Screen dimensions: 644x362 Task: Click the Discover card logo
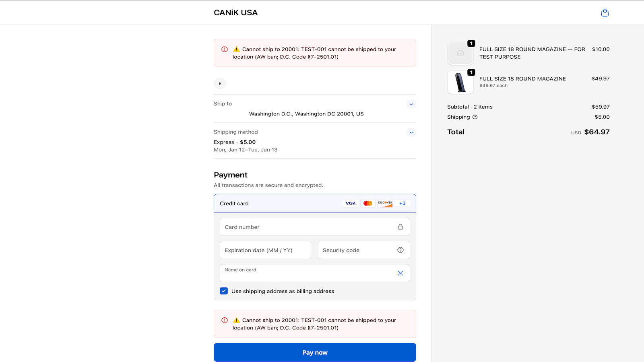[385, 204]
